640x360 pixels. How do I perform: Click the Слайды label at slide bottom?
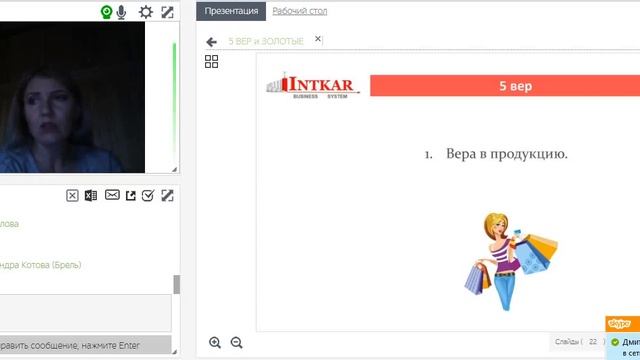pos(567,342)
